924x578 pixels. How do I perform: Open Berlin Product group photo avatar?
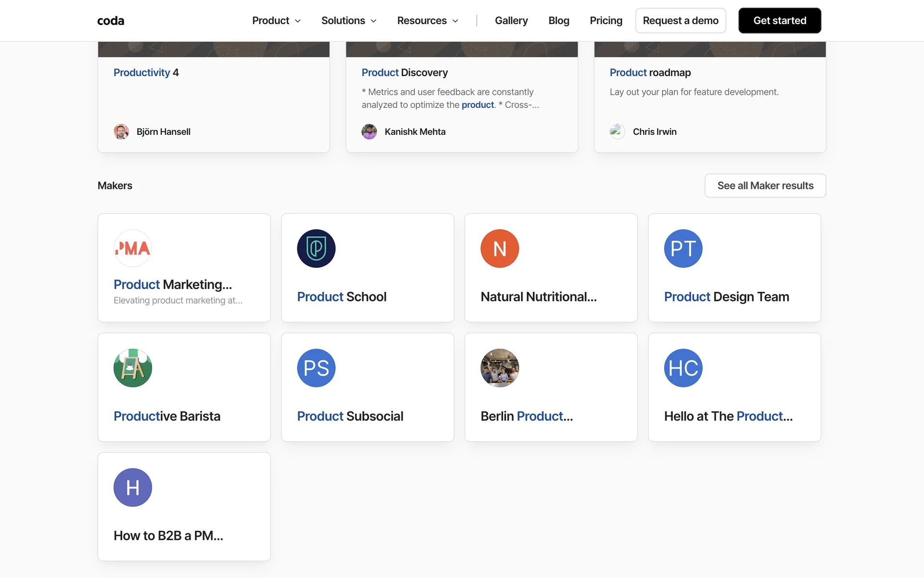pyautogui.click(x=500, y=368)
